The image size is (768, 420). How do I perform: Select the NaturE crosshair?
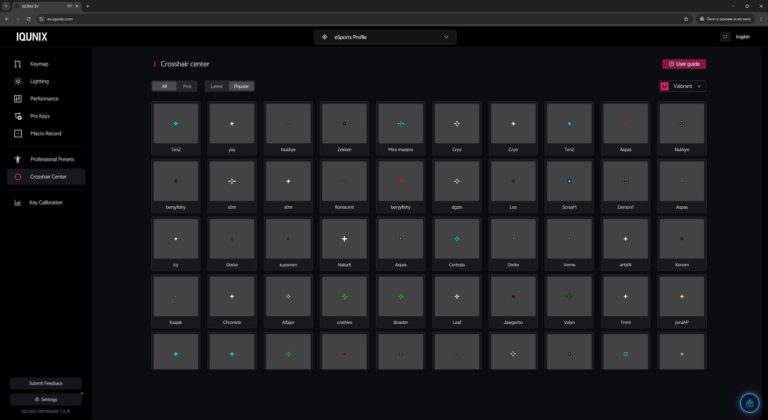tap(344, 244)
